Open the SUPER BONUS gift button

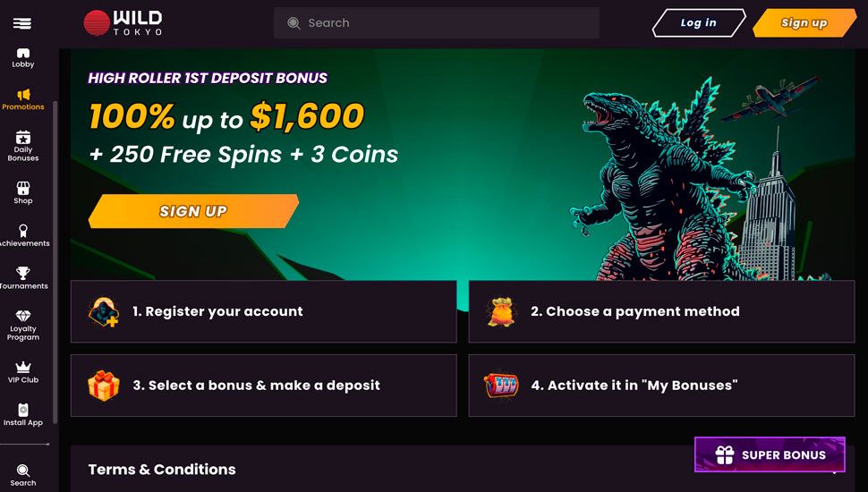click(x=770, y=454)
